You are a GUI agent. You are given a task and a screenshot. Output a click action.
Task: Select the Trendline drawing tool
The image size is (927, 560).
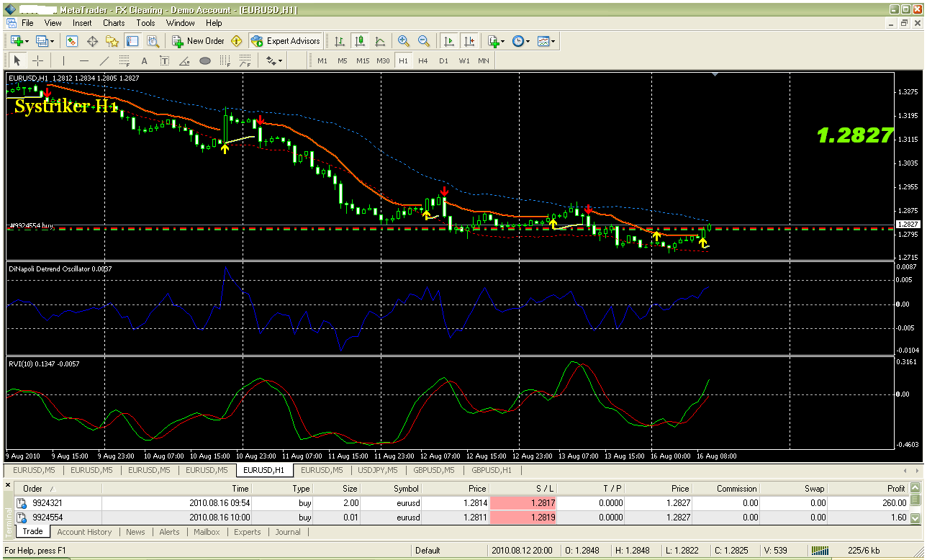pyautogui.click(x=104, y=60)
